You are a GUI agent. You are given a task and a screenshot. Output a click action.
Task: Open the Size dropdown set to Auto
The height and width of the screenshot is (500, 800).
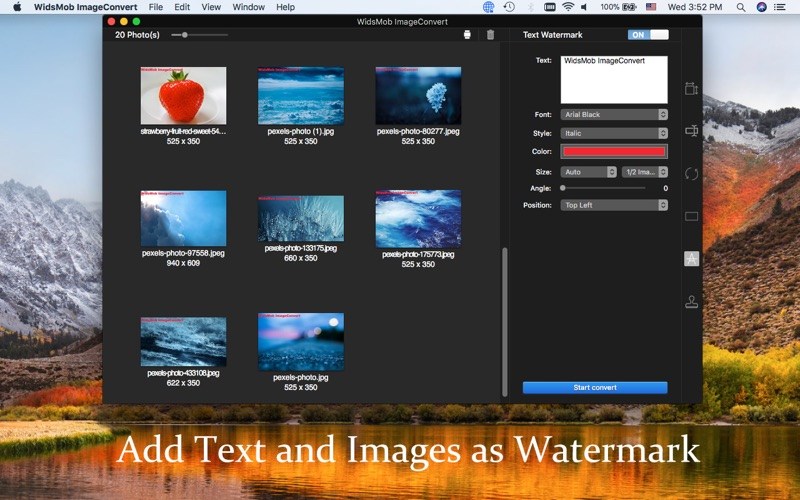[588, 172]
